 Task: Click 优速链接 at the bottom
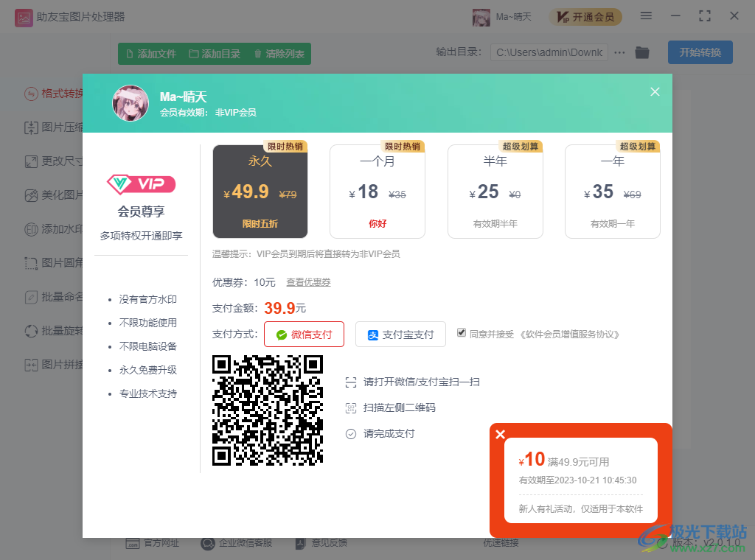click(501, 543)
